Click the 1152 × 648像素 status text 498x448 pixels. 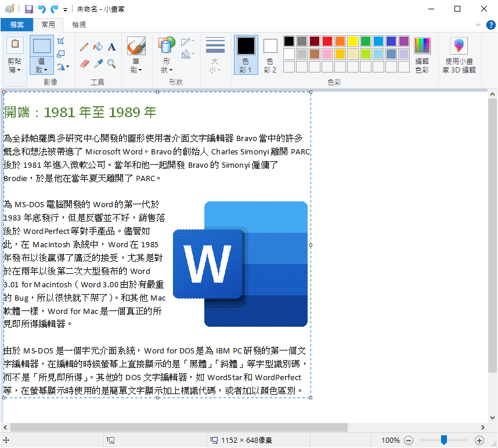(247, 440)
